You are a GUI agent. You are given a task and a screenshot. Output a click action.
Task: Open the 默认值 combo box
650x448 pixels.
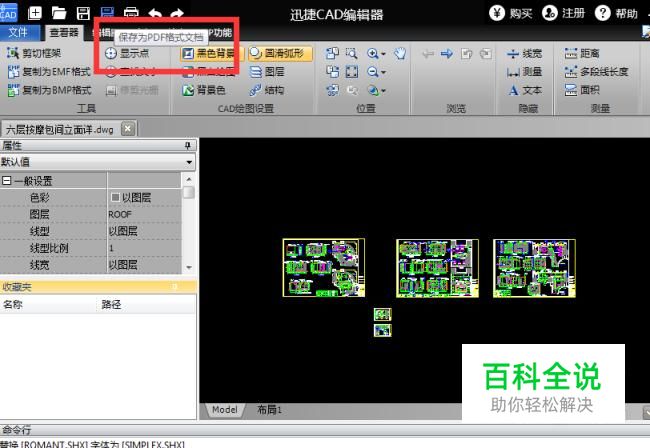tap(98, 162)
